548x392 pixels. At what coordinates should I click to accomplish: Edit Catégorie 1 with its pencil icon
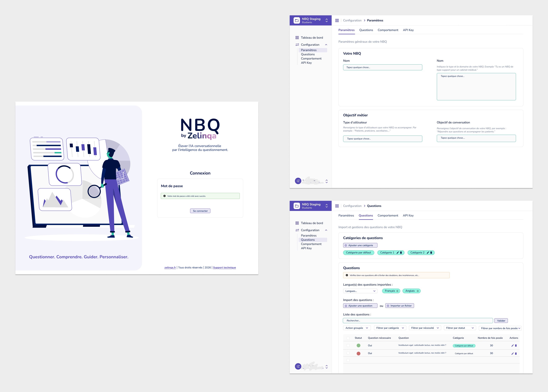398,253
